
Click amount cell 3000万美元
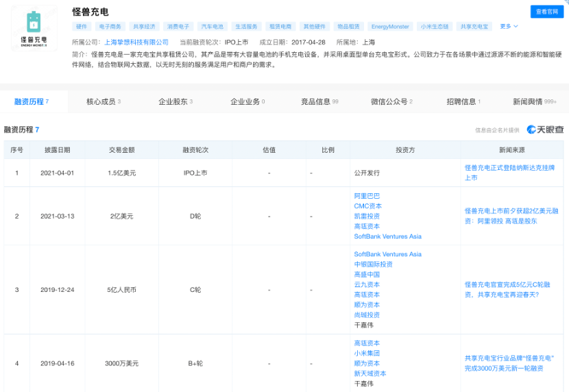[x=122, y=363]
